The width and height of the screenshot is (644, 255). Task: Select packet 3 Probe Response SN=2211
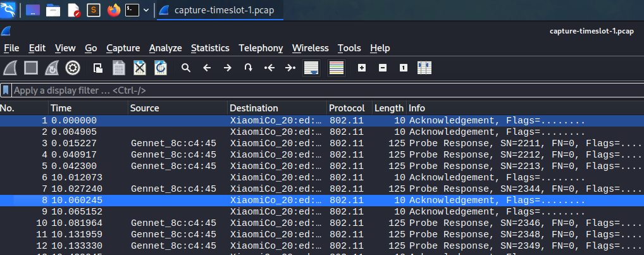[322, 143]
